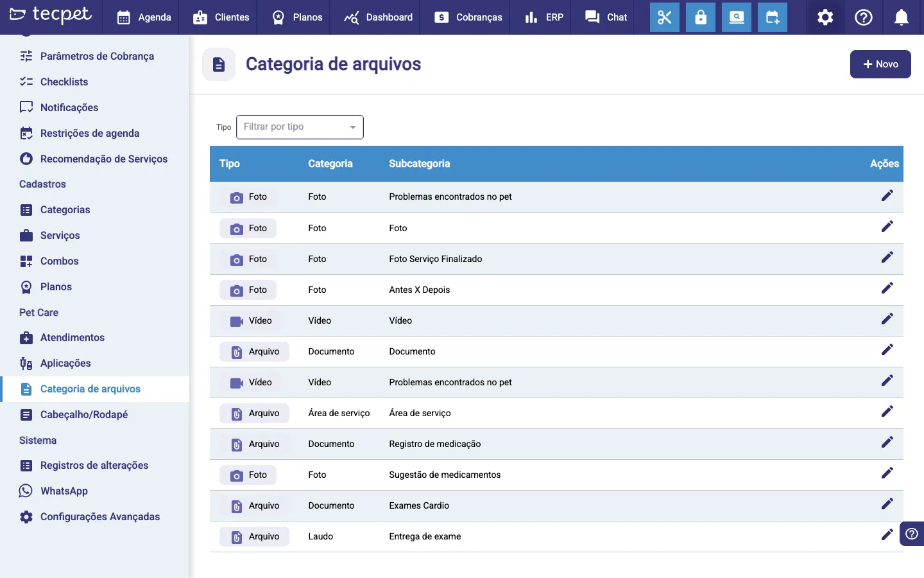Screen dimensions: 924x578
Task: Click the search-screen icon in top bar
Action: [737, 17]
